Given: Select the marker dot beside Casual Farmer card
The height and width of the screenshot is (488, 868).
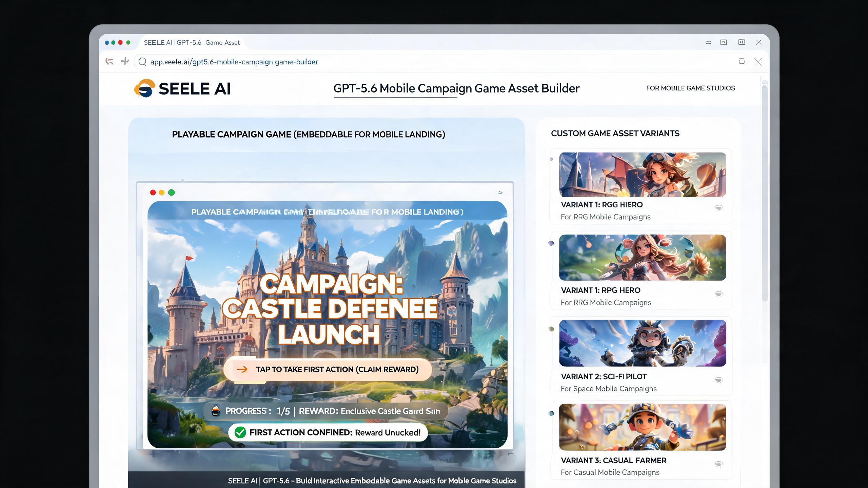Looking at the screenshot, I should coord(551,413).
